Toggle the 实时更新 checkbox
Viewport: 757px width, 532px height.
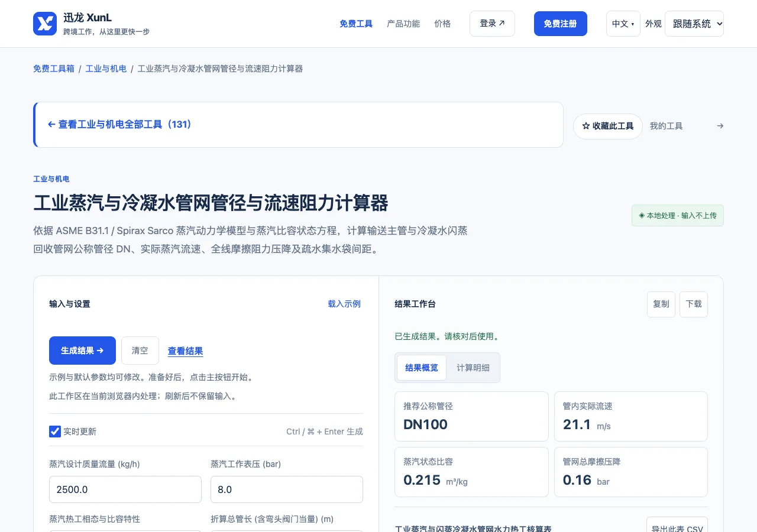(55, 432)
